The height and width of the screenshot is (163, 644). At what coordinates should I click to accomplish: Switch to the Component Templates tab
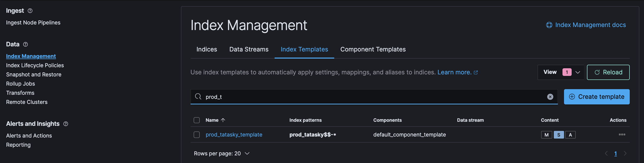click(373, 49)
